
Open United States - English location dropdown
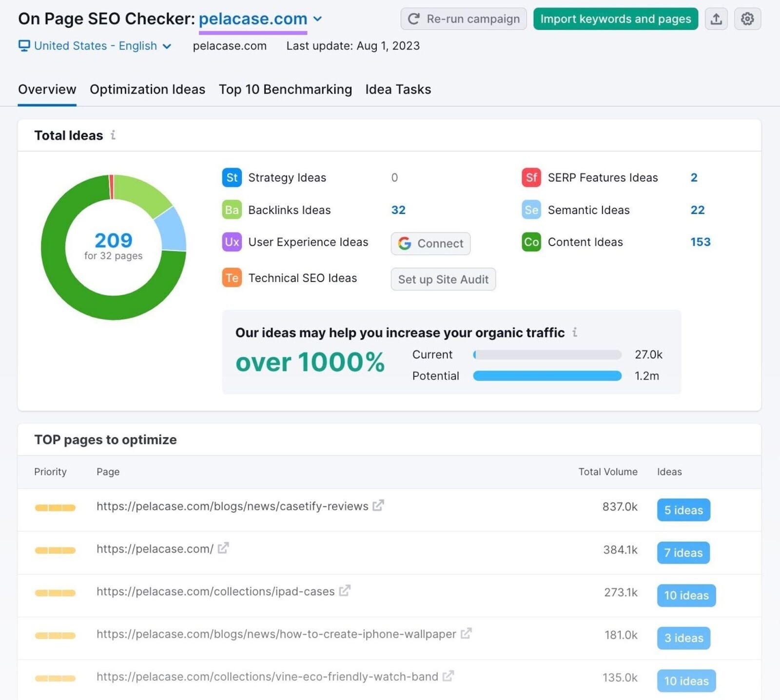(95, 46)
